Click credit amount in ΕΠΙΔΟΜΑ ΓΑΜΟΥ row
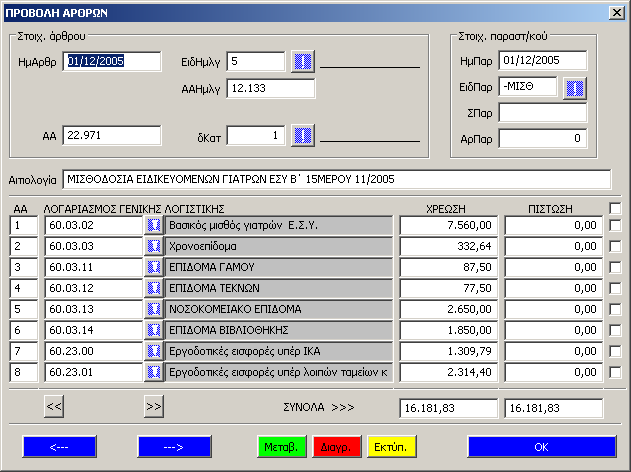 tap(554, 267)
